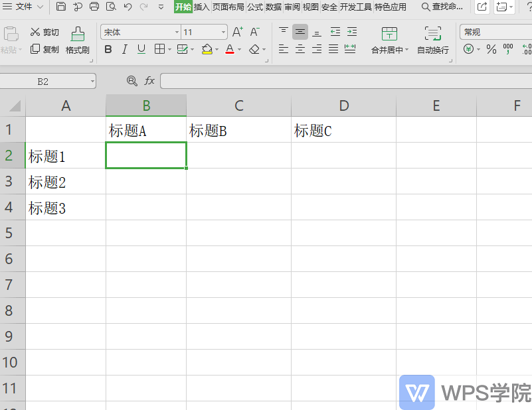Screen dimensions: 532x410
Task: Click the formula bar input field
Action: click(346, 82)
